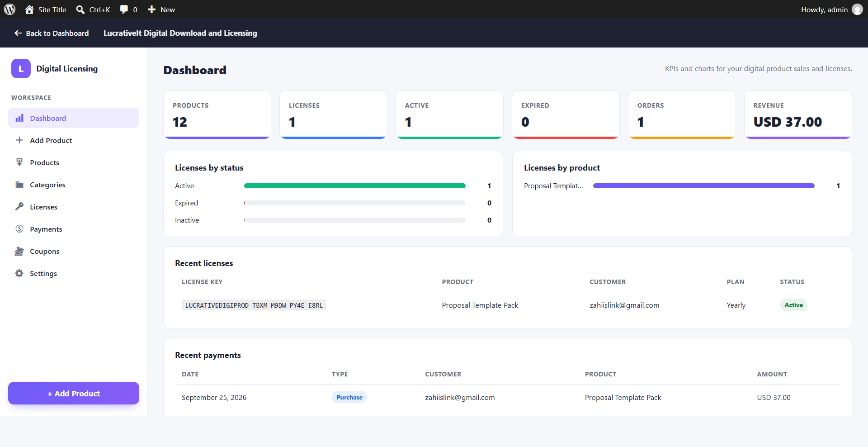Click September 25, 2026 payment date
Viewport: 868px width, 447px height.
214,397
